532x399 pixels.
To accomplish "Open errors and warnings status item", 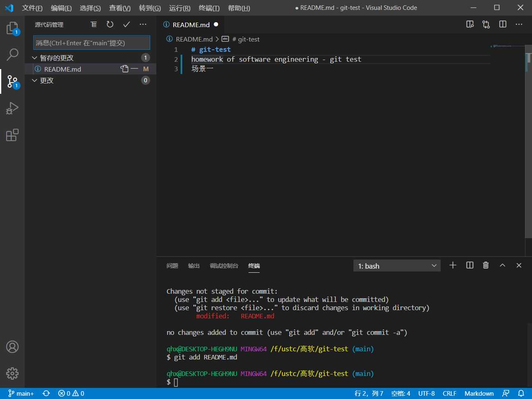I will coord(71,394).
